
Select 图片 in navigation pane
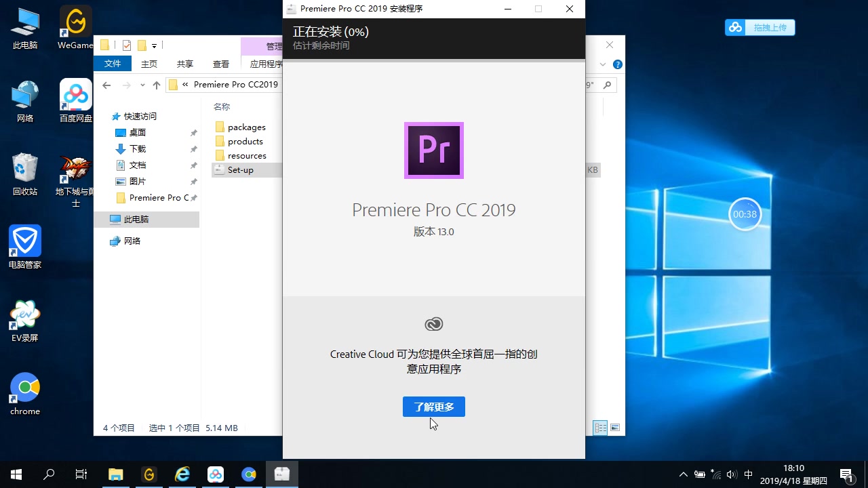click(138, 182)
